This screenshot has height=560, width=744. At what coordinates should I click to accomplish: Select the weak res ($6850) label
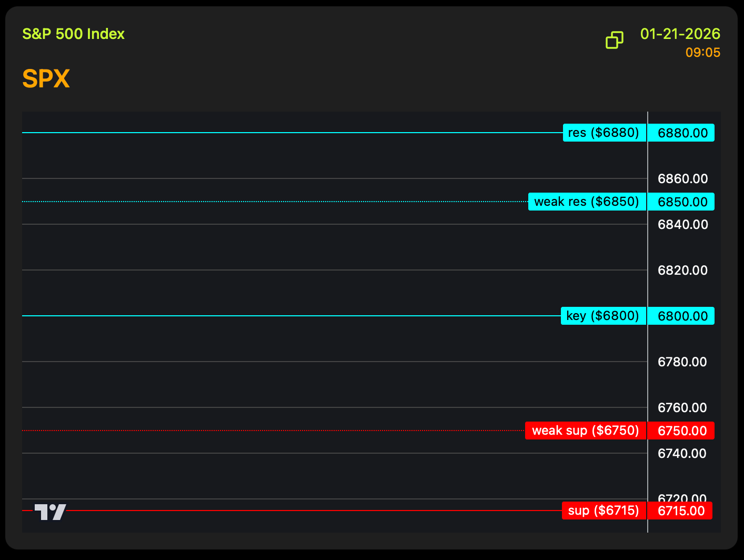[x=587, y=202]
